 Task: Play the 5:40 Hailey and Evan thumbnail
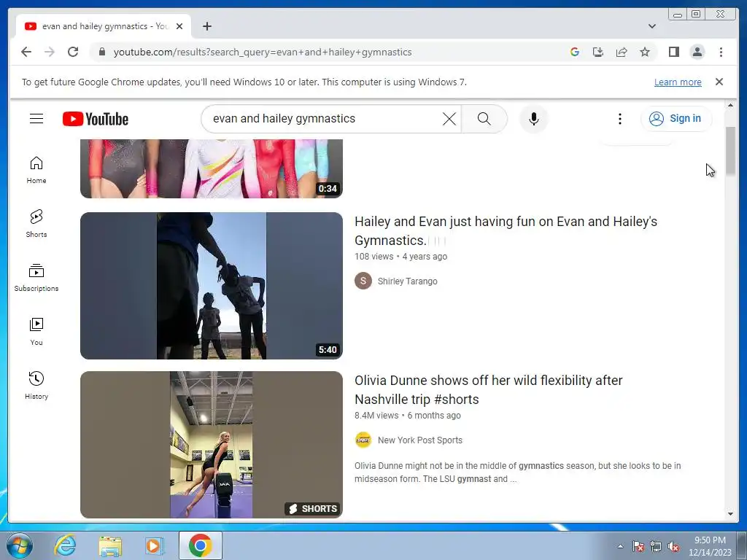[211, 286]
